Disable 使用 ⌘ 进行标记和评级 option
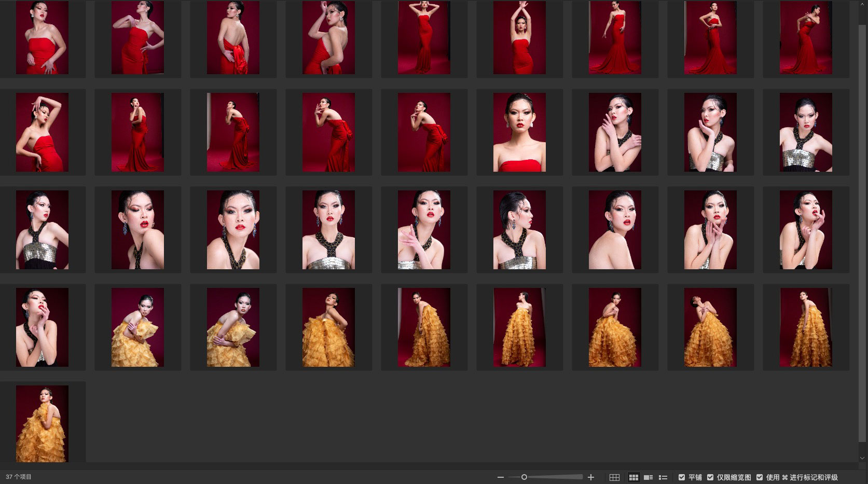868x484 pixels. pyautogui.click(x=760, y=477)
